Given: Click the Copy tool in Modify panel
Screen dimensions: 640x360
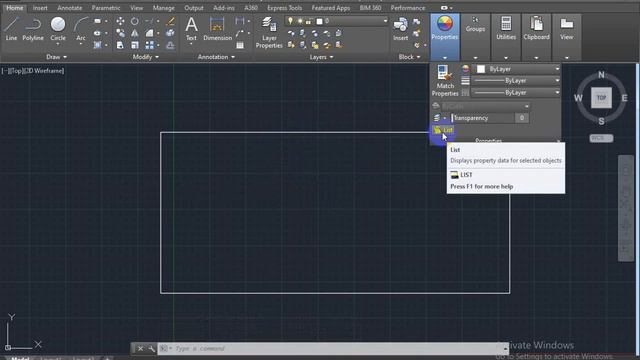Looking at the screenshot, I should (120, 33).
